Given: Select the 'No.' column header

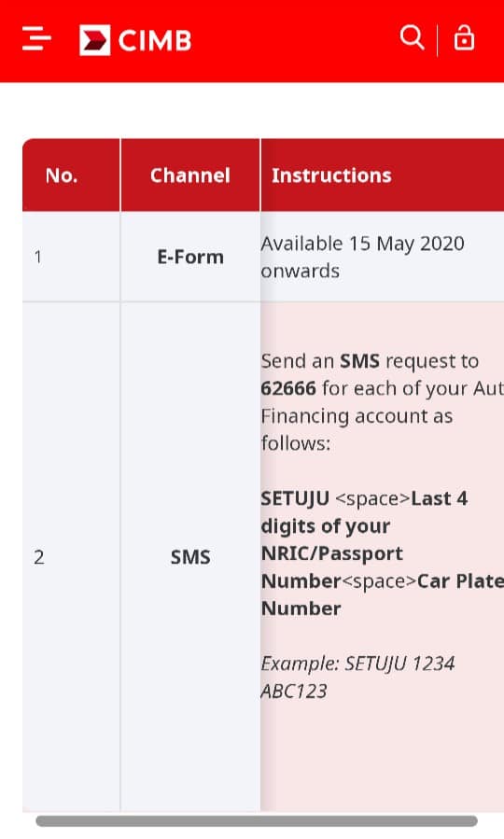Looking at the screenshot, I should 62,175.
